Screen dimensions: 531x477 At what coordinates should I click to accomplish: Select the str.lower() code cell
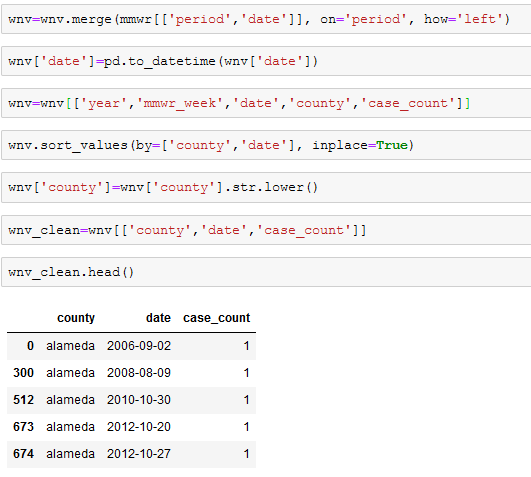(x=266, y=188)
